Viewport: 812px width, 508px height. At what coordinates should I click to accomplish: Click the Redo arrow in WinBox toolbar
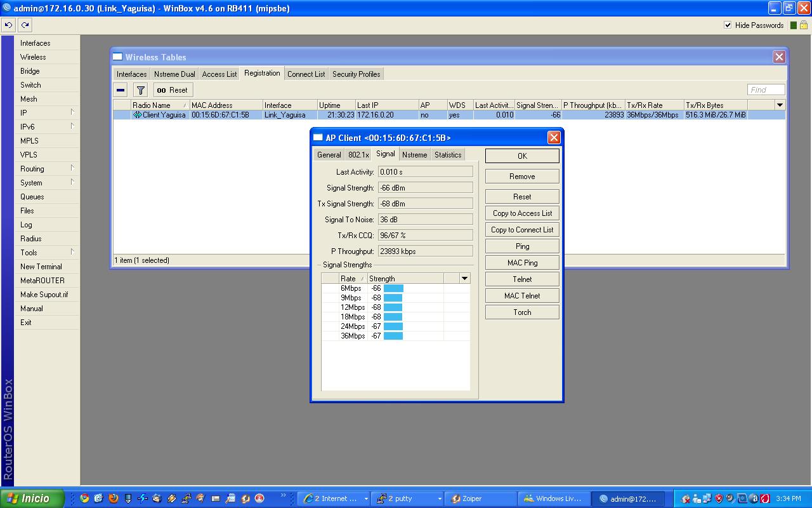click(25, 25)
